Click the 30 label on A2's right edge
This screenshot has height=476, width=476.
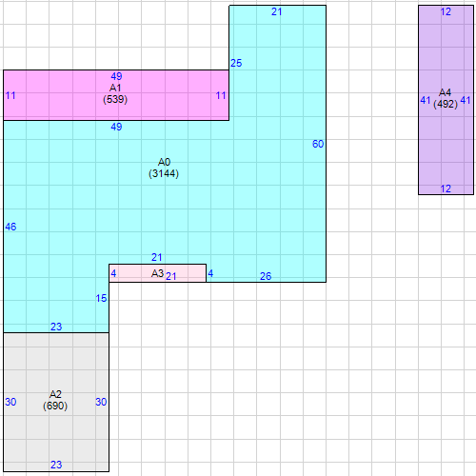pyautogui.click(x=101, y=402)
